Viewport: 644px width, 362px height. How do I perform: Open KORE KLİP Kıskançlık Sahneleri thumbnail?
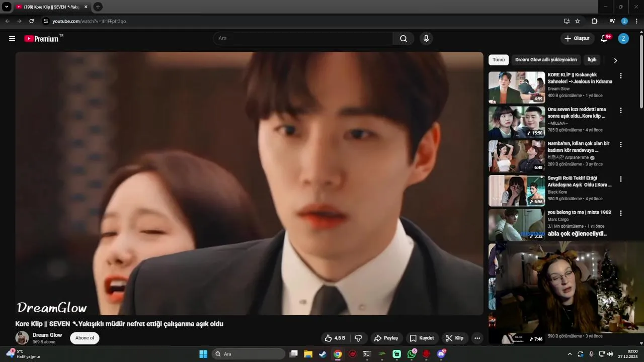point(517,87)
